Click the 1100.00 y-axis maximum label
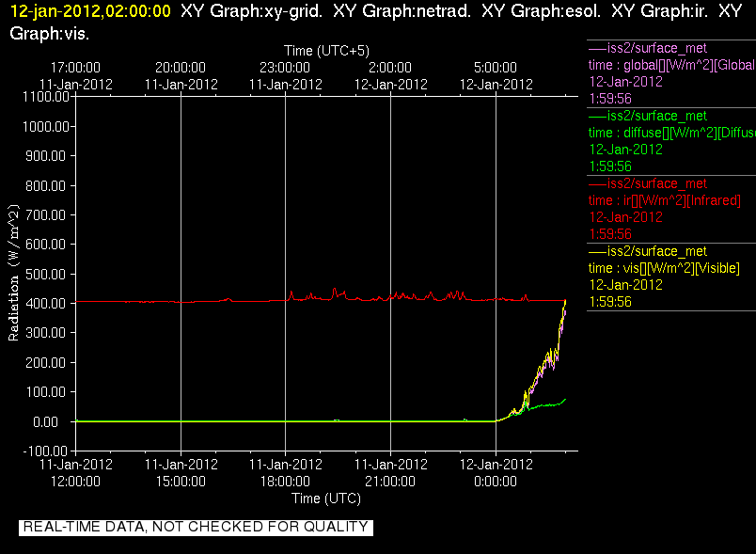This screenshot has width=756, height=554. (46, 97)
